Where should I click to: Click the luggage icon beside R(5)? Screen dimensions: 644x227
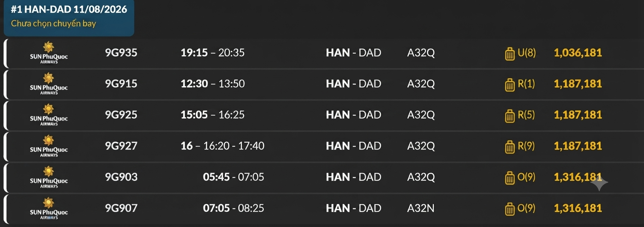510,116
